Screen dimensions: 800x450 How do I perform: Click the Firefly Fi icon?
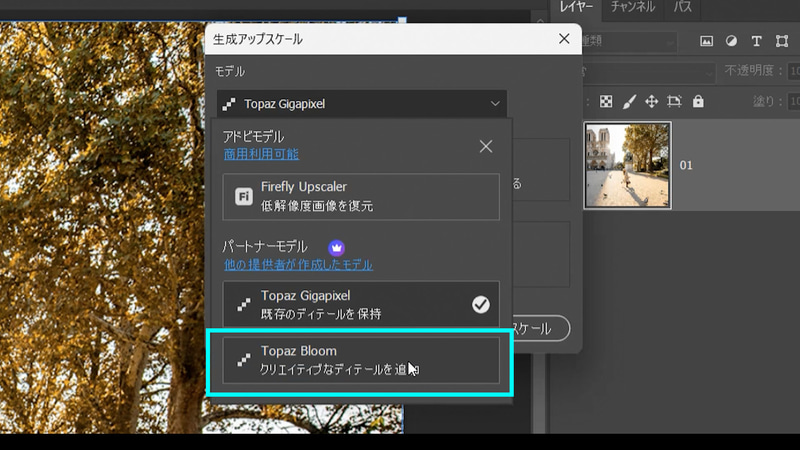click(243, 196)
